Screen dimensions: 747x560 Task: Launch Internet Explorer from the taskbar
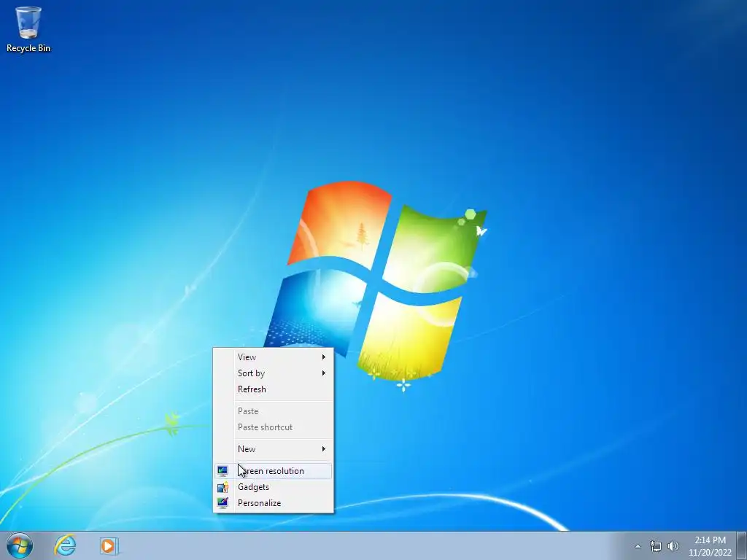coord(65,545)
